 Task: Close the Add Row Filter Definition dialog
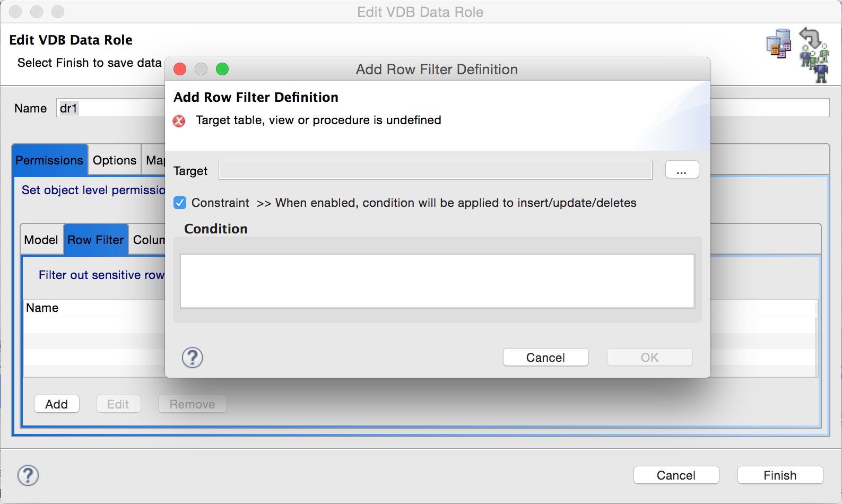[180, 69]
